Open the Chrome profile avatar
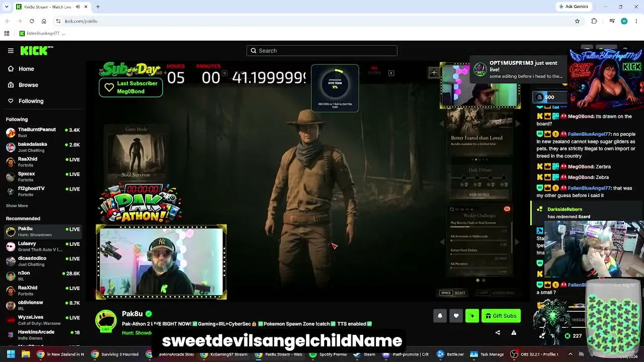This screenshot has height=362, width=644. point(624,21)
